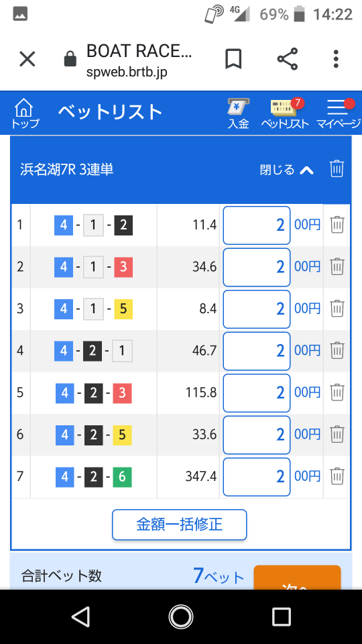Open the ベットリスト ticket icon with badge
This screenshot has height=644, width=362.
(285, 113)
